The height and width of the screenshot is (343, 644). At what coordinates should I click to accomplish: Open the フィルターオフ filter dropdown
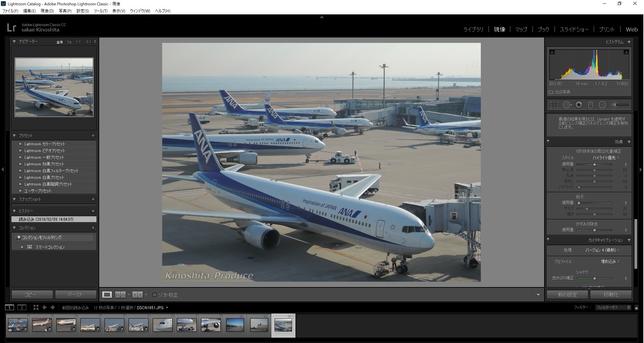point(613,307)
